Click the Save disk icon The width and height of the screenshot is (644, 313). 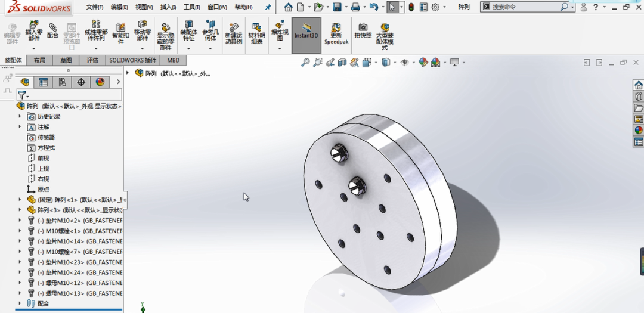pos(337,7)
